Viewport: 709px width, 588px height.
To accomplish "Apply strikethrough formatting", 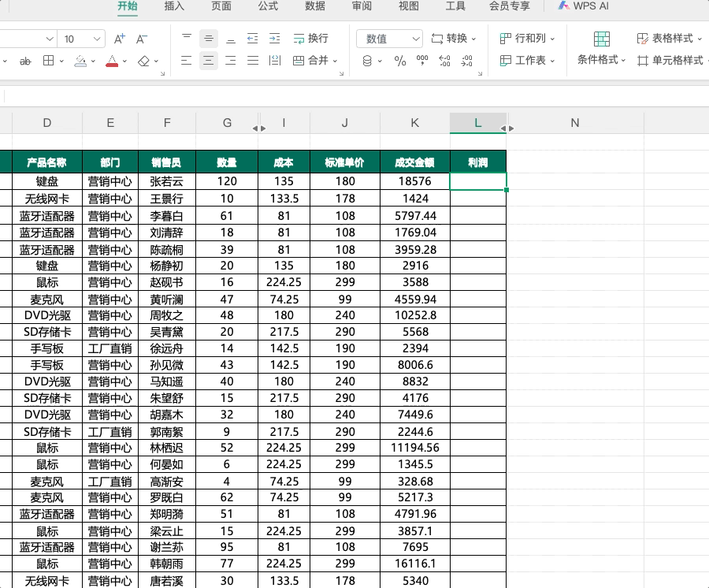I will (x=25, y=61).
